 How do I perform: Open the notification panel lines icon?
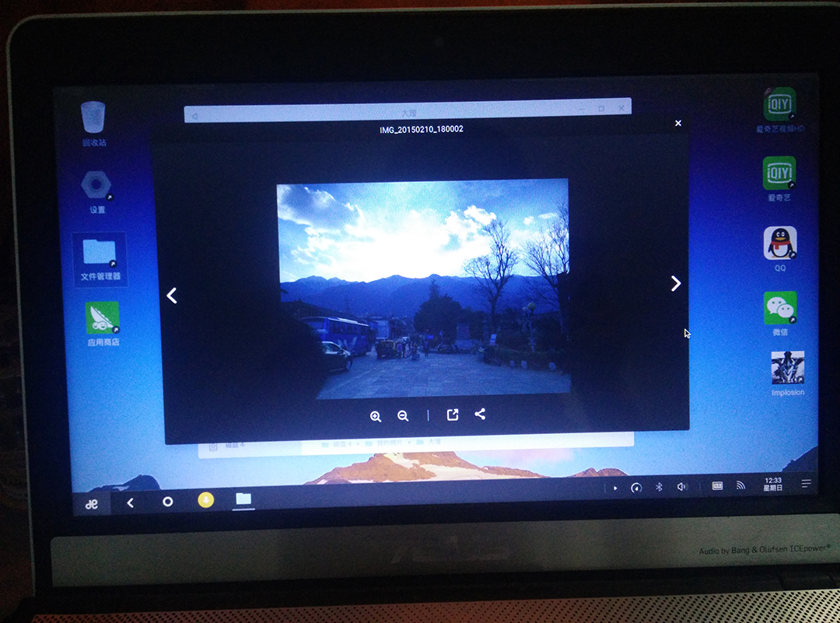[x=807, y=483]
